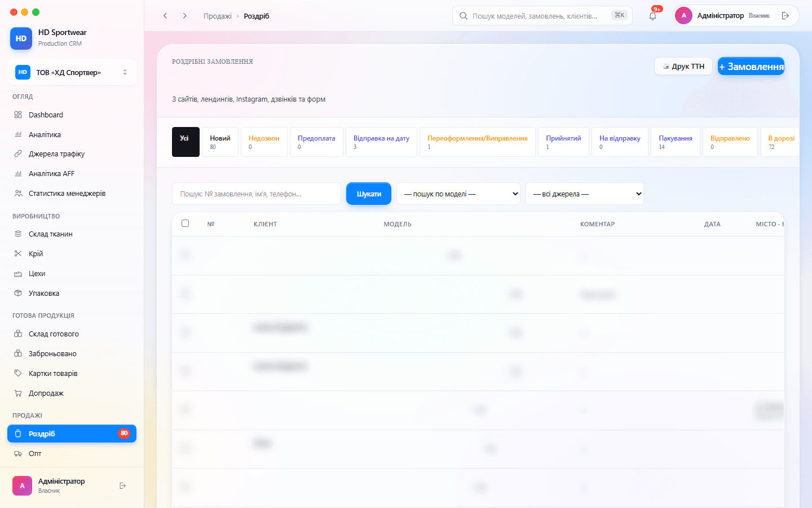Click the Продажі breadcrumb link
Viewport: 812px width, 508px height.
pyautogui.click(x=218, y=16)
